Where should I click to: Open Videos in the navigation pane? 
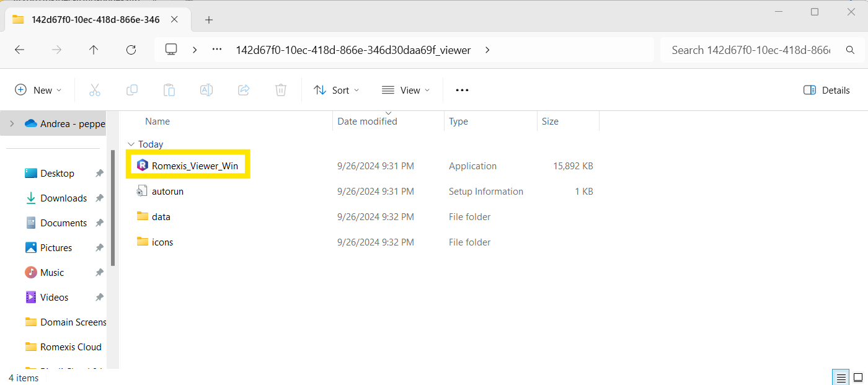[x=54, y=298]
